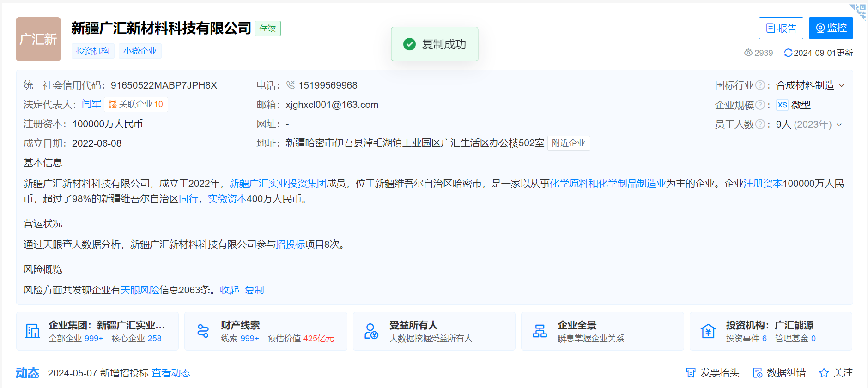Click the 广汇新 company logo thumbnail
868x388 pixels.
pos(38,39)
